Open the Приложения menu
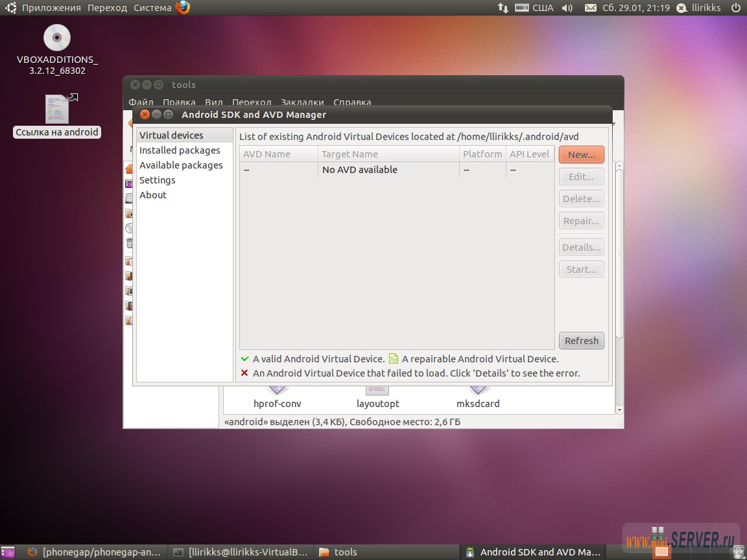This screenshot has height=560, width=747. (x=51, y=8)
